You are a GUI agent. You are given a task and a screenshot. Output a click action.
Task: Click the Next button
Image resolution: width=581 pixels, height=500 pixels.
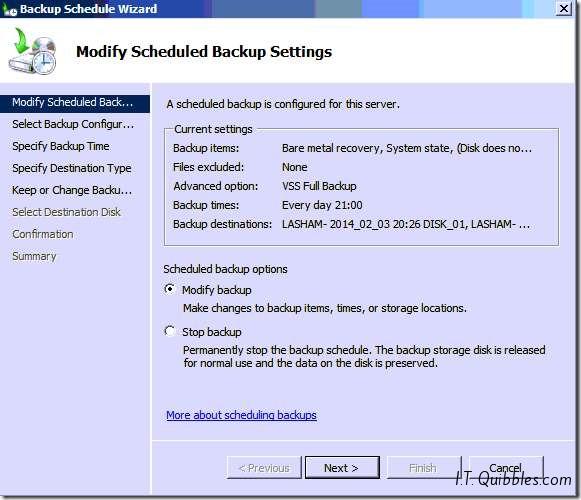(342, 468)
